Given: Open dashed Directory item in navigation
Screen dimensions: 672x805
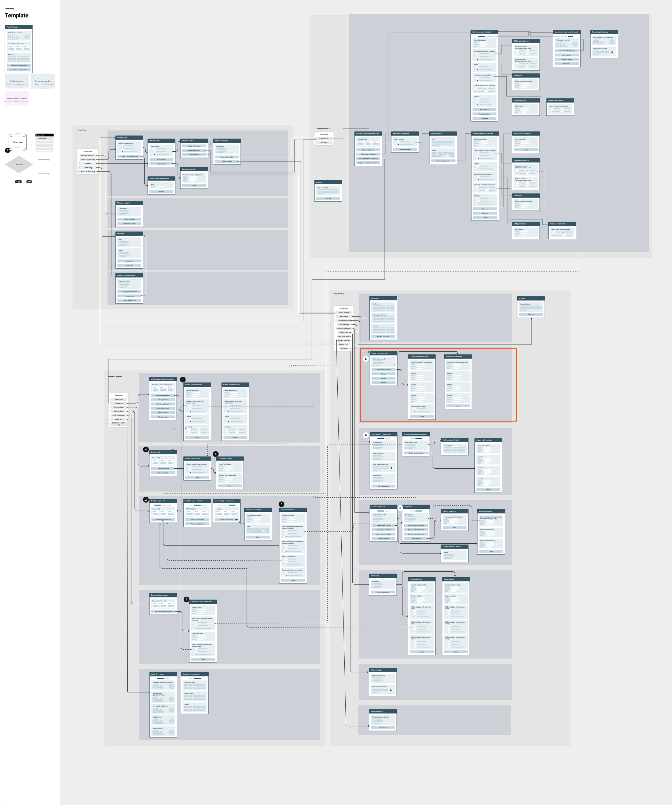Looking at the screenshot, I should click(88, 168).
